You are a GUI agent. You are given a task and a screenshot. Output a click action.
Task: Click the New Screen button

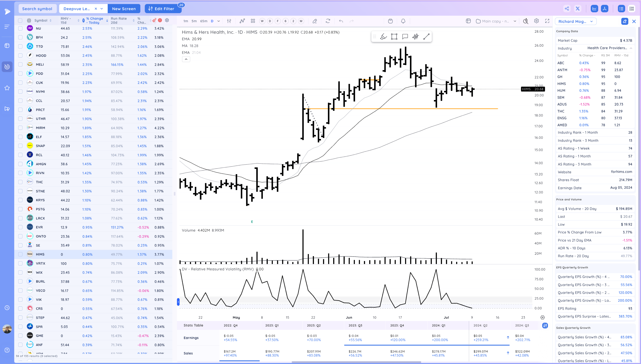(x=124, y=9)
